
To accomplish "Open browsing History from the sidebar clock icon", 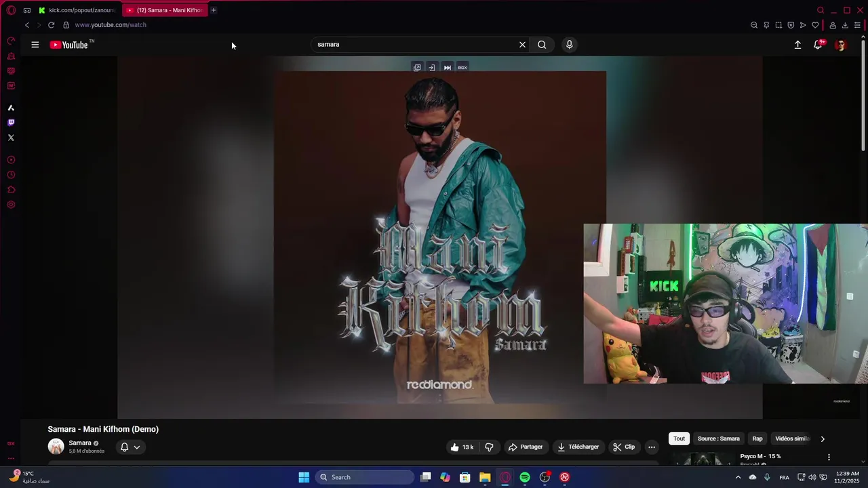I will pyautogui.click(x=11, y=175).
